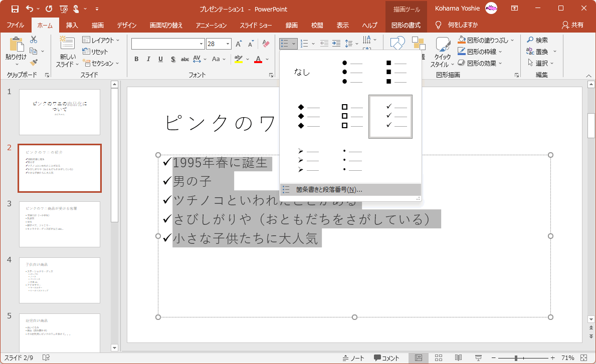Image resolution: width=596 pixels, height=364 pixels.
Task: Click 置換 replace button
Action: 537,52
